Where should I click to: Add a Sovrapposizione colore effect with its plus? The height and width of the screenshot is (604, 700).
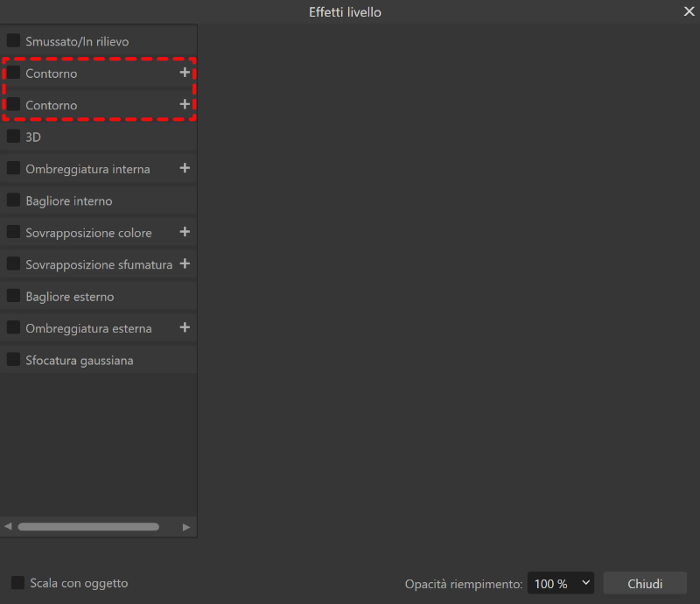tap(185, 232)
